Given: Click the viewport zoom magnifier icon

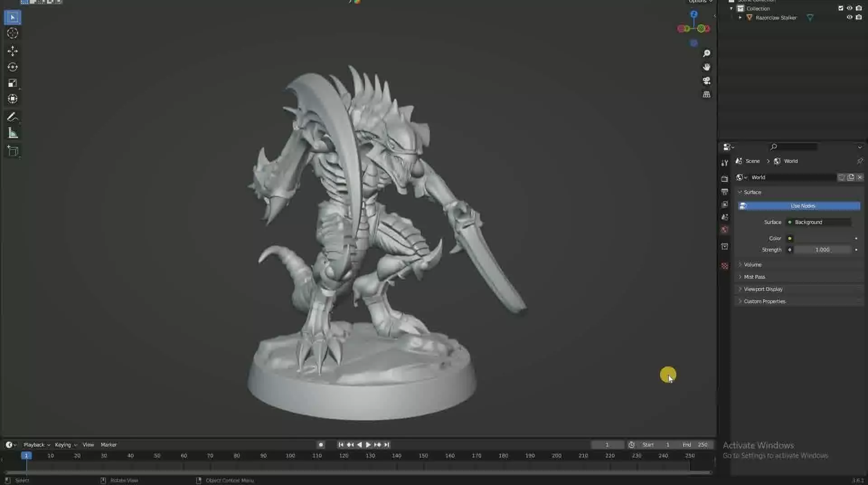Looking at the screenshot, I should pyautogui.click(x=707, y=53).
